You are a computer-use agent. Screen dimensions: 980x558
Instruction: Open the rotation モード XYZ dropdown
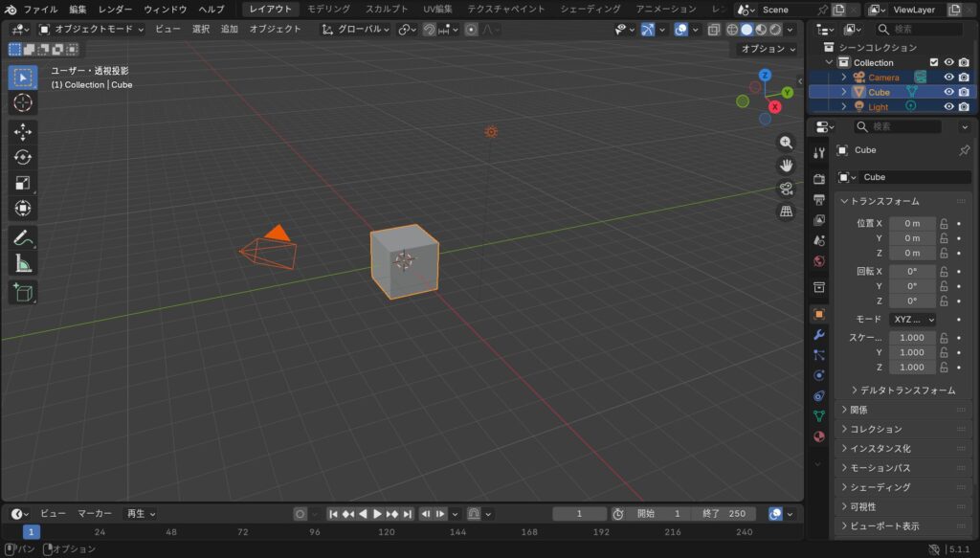pos(912,320)
